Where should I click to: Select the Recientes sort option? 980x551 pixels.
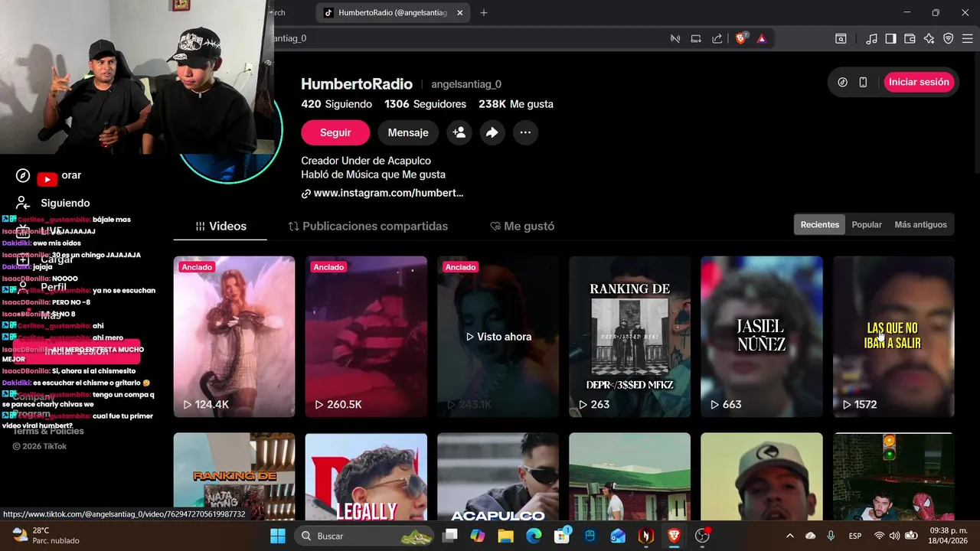pos(820,224)
